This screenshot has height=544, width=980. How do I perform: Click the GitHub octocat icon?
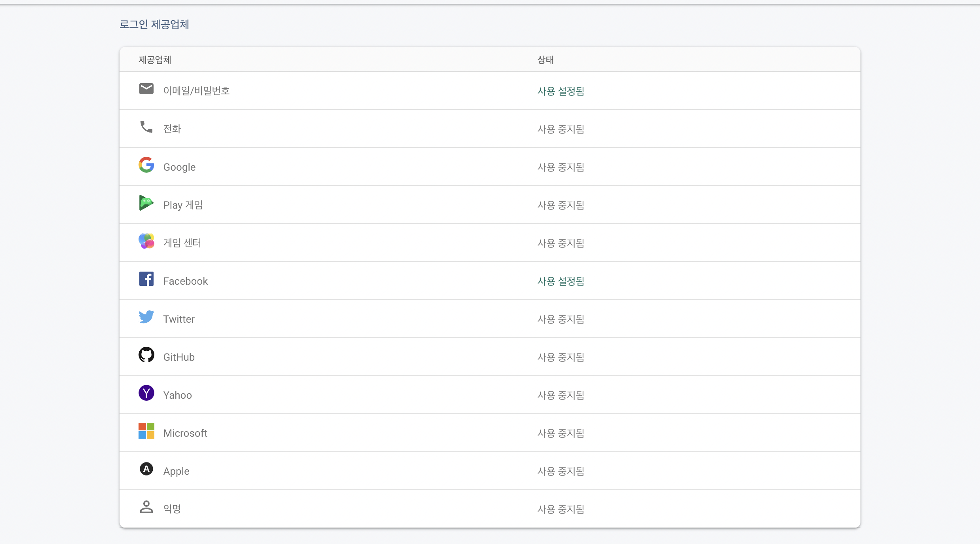tap(146, 355)
